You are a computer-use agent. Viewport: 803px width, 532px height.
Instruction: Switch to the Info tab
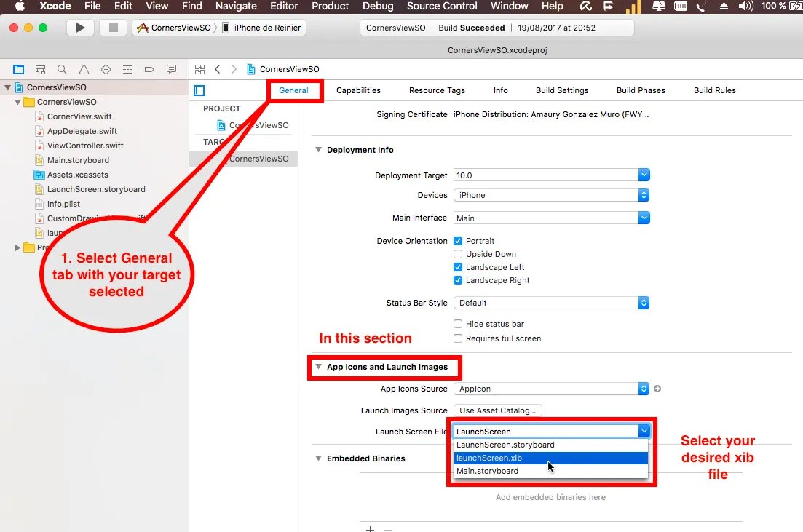pos(500,91)
